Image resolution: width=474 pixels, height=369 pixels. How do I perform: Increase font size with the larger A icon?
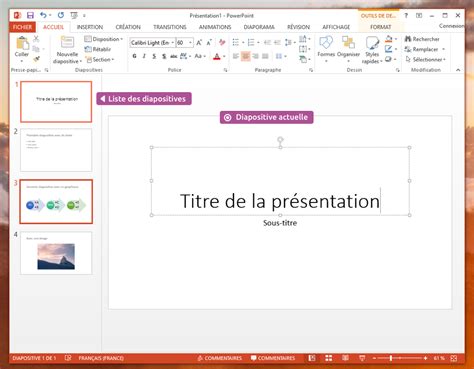199,43
